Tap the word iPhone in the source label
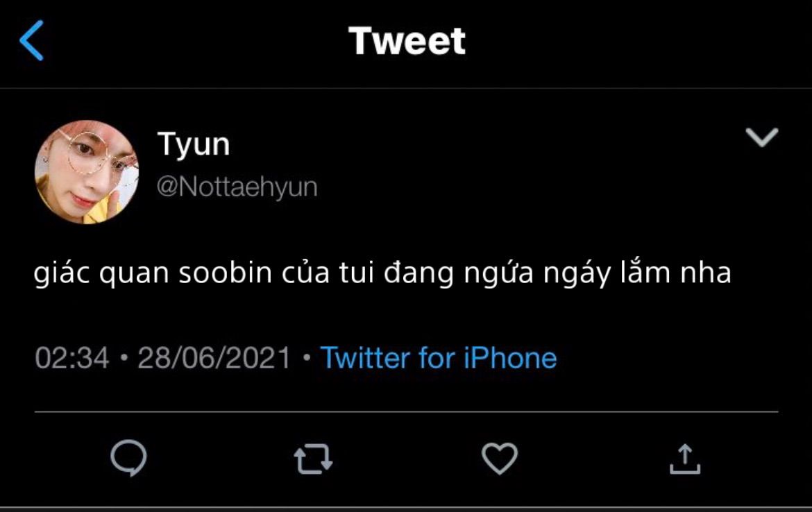Viewport: 812px width, 512px height. point(510,358)
